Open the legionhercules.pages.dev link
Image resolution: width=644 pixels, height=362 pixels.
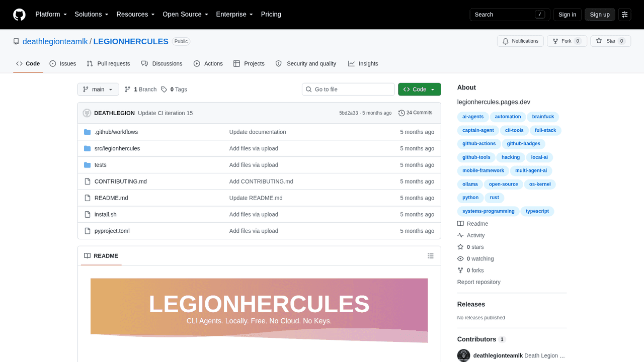point(494,102)
